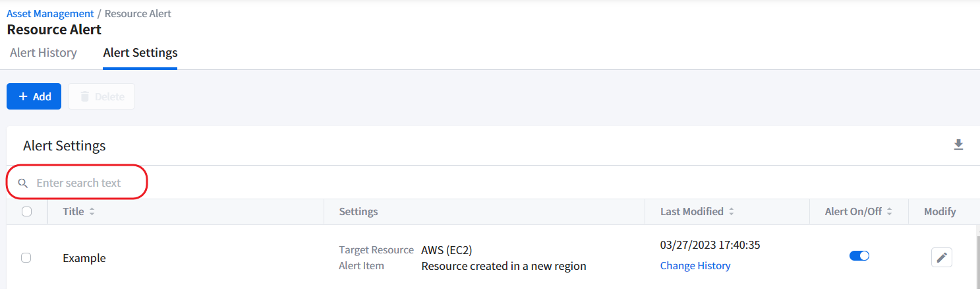This screenshot has width=980, height=291.
Task: Click the plus icon on Add button
Action: [23, 97]
